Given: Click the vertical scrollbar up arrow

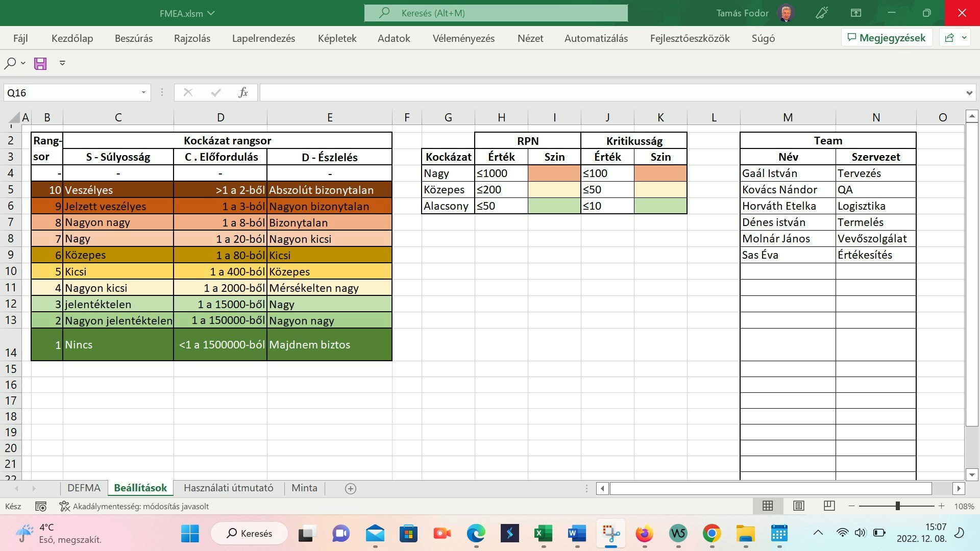Looking at the screenshot, I should 972,117.
